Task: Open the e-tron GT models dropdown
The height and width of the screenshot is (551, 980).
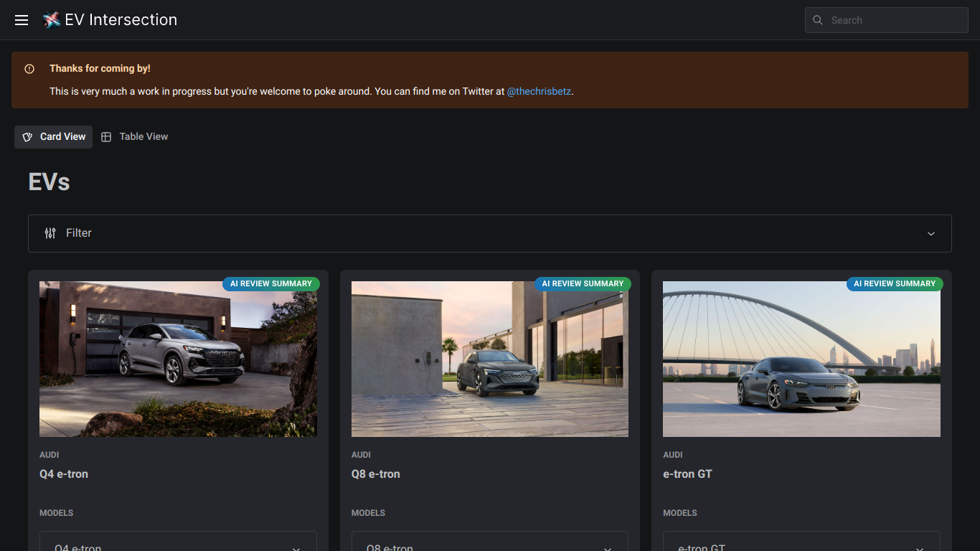Action: click(x=801, y=542)
